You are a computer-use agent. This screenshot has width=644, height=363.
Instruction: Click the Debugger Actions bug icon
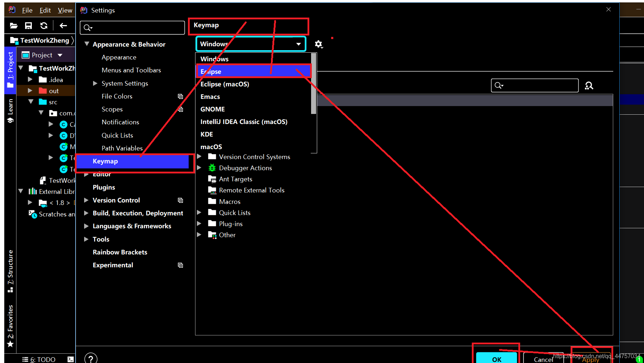(212, 168)
